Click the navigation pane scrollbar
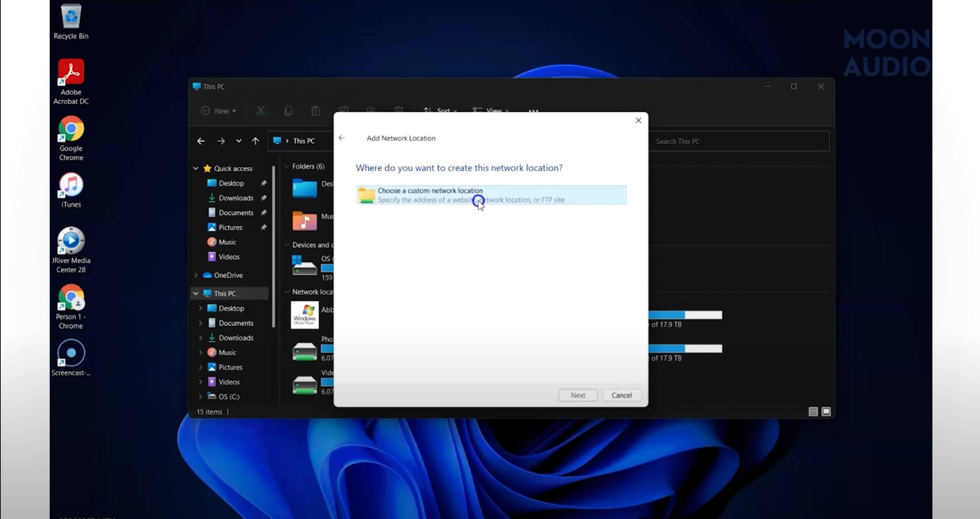 coord(274,246)
